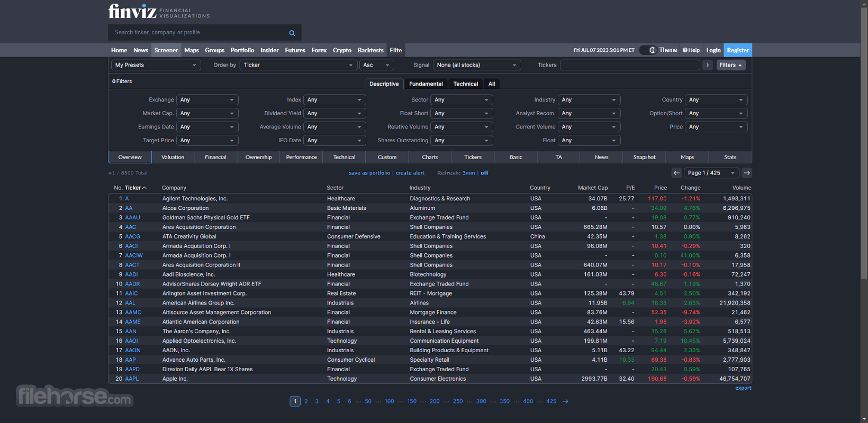Toggle the dark/light Theme switch
This screenshot has width=868, height=423.
pos(648,50)
